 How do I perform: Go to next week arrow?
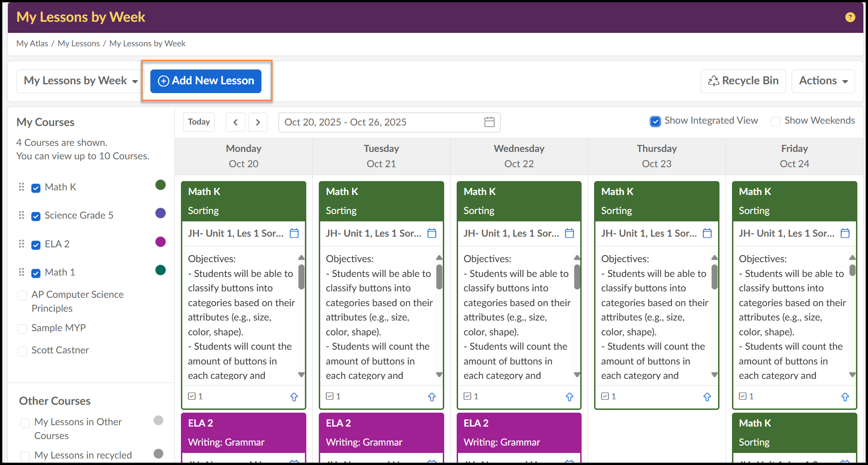coord(258,122)
